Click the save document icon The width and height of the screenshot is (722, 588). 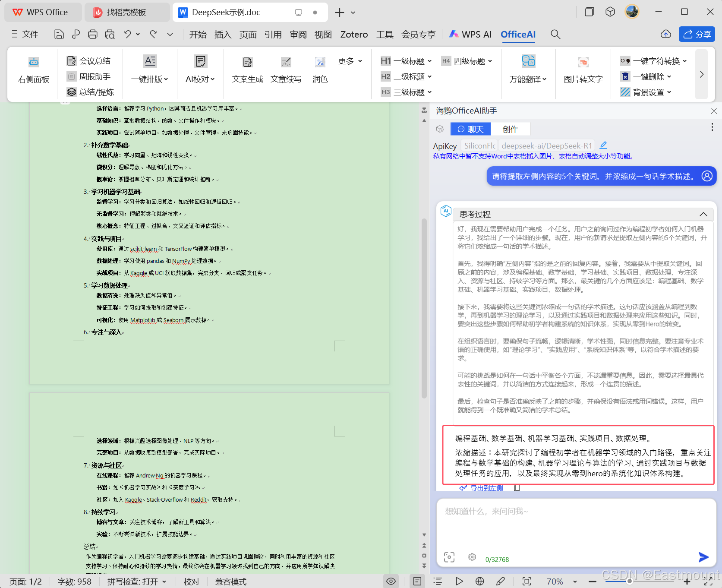59,34
